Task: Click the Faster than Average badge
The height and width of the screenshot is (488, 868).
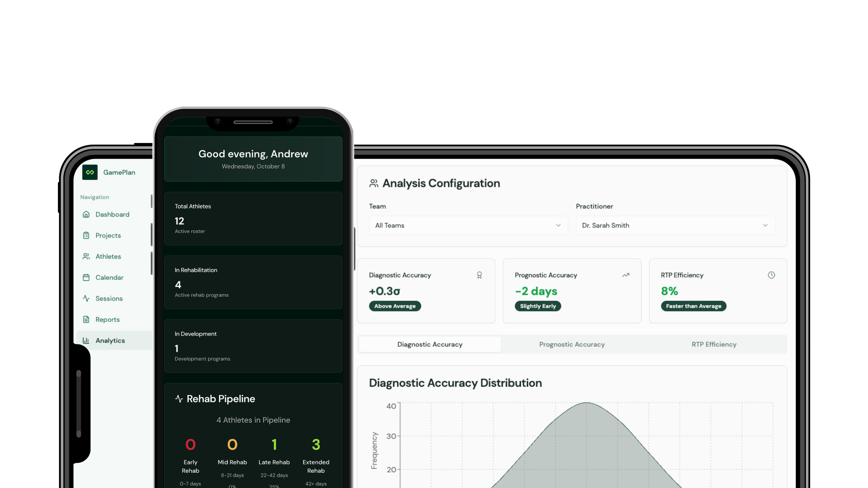Action: point(693,306)
